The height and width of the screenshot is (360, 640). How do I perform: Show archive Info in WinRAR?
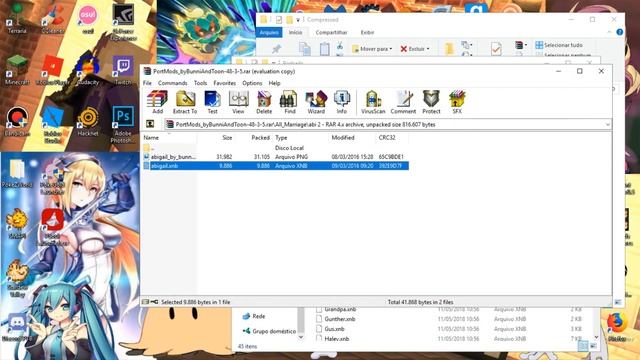coord(342,102)
